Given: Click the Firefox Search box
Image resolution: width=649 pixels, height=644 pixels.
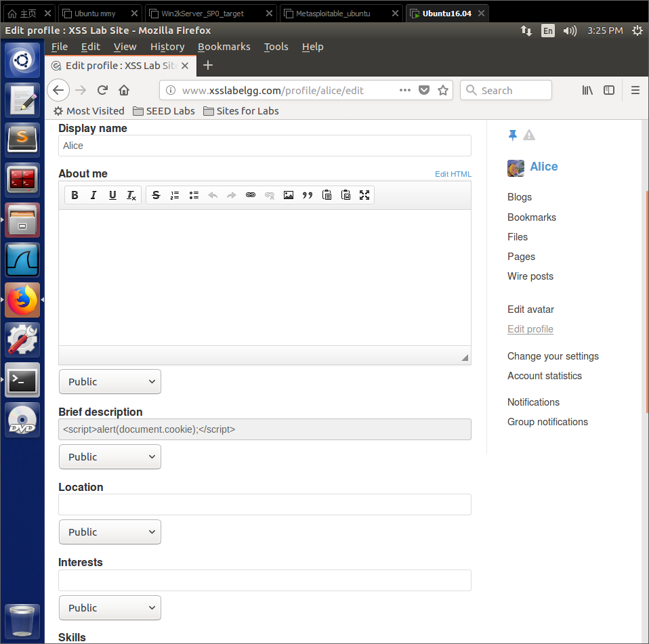Looking at the screenshot, I should (506, 90).
